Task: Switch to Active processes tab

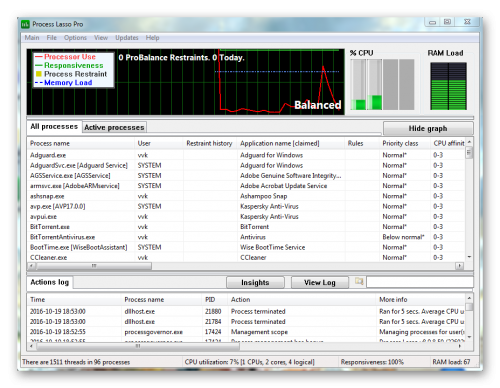Action: (x=114, y=127)
